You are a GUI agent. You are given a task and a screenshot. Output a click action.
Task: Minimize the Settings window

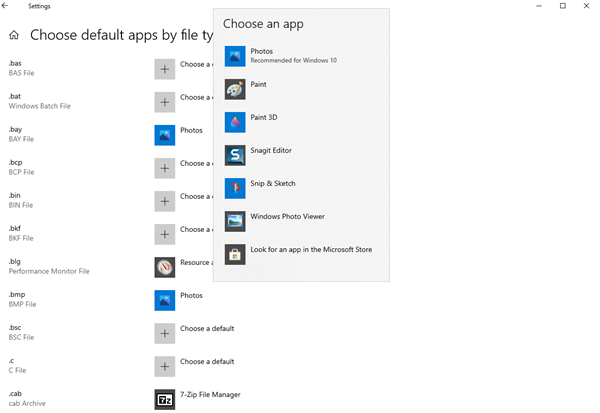tap(539, 6)
